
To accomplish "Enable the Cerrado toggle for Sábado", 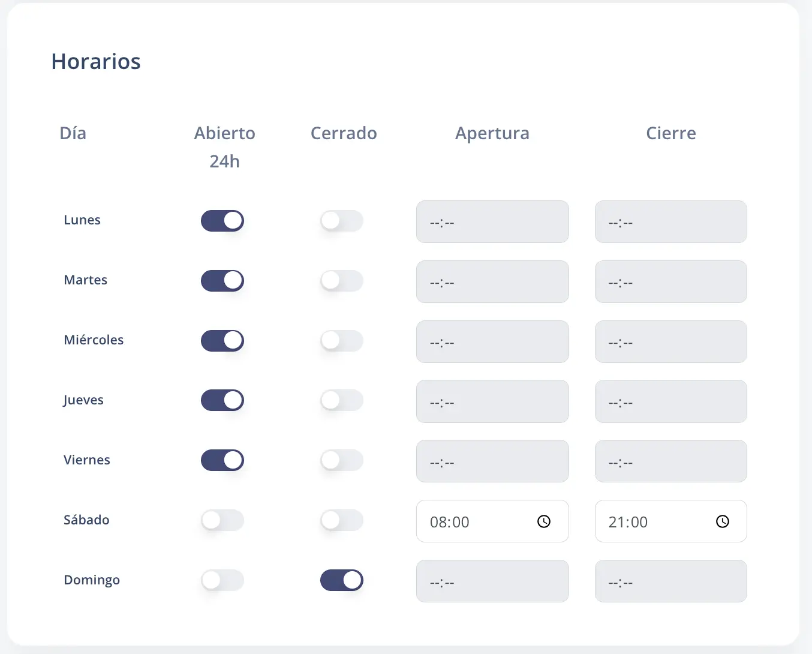I will click(x=342, y=520).
